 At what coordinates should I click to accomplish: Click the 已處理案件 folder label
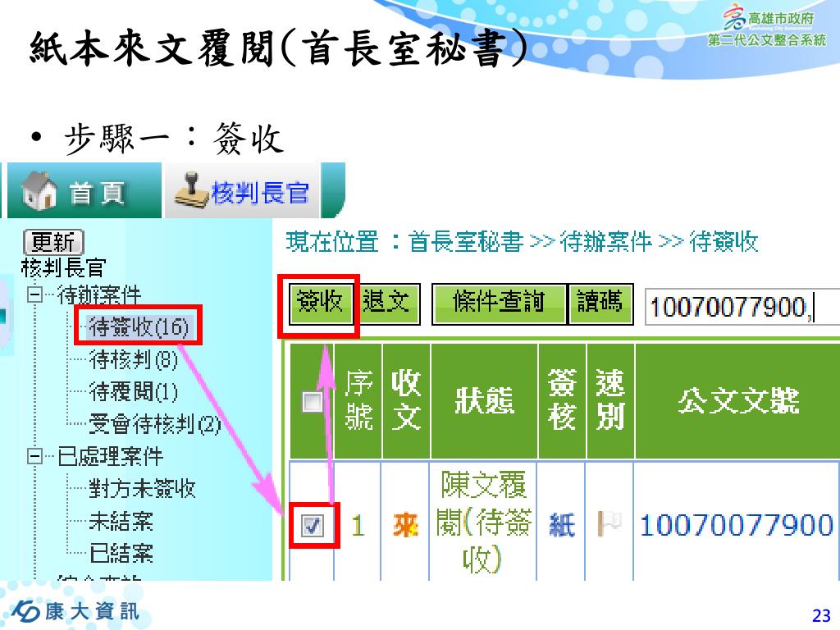tap(111, 456)
